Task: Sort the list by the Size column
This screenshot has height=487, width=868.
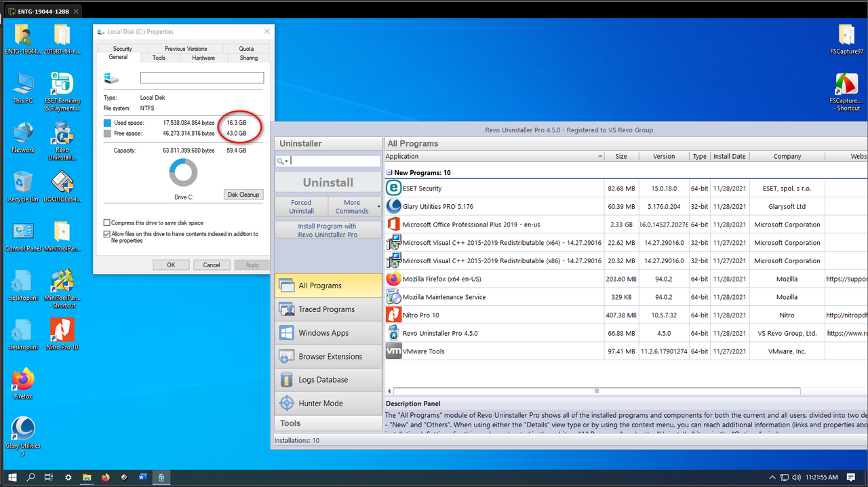Action: click(621, 156)
